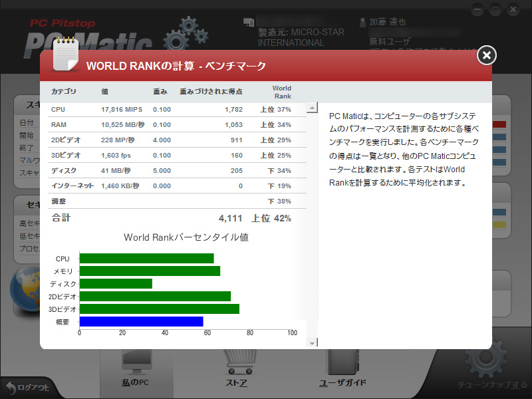The width and height of the screenshot is (532, 399).
Task: Select the インターネット value 1,460 KB/秒
Action: [120, 186]
